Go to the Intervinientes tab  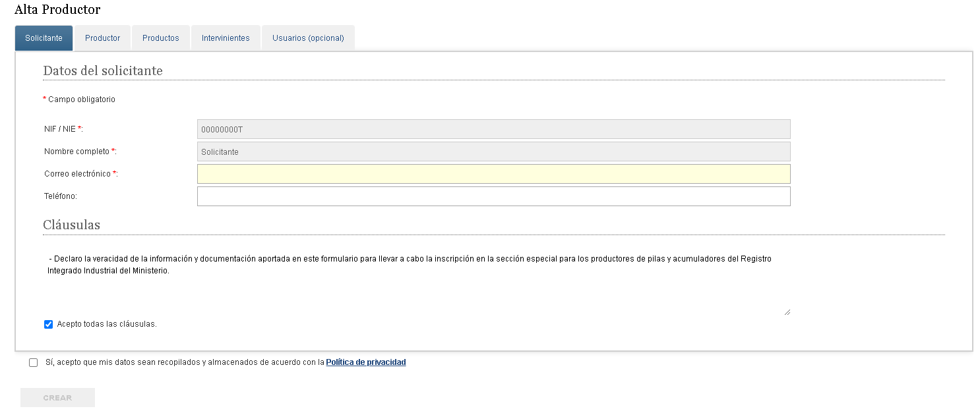(x=226, y=38)
